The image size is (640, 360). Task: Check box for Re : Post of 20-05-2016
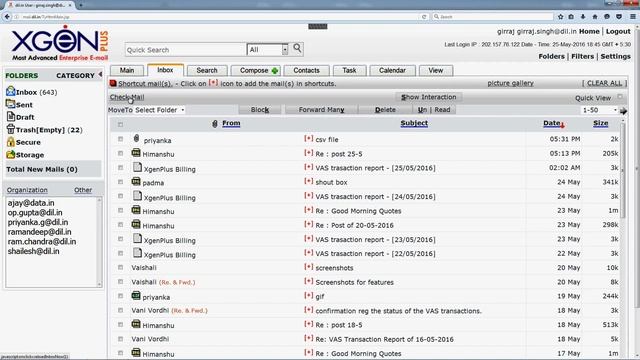(120, 225)
